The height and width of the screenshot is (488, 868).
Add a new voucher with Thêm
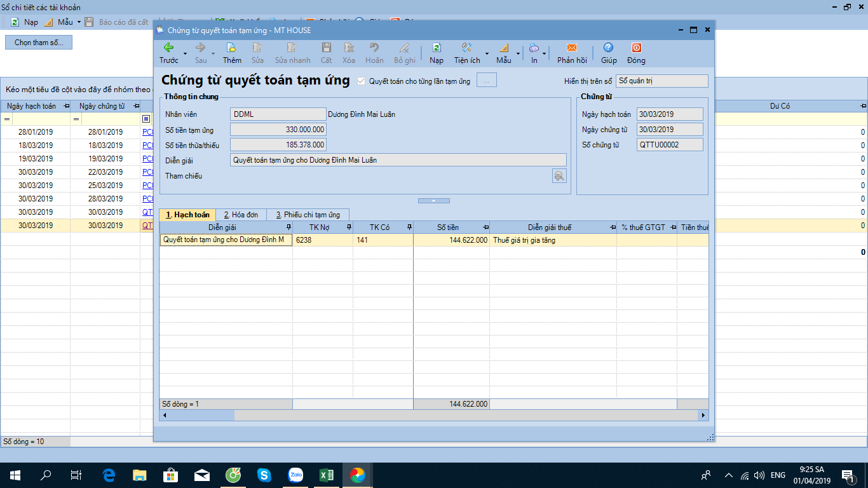231,48
